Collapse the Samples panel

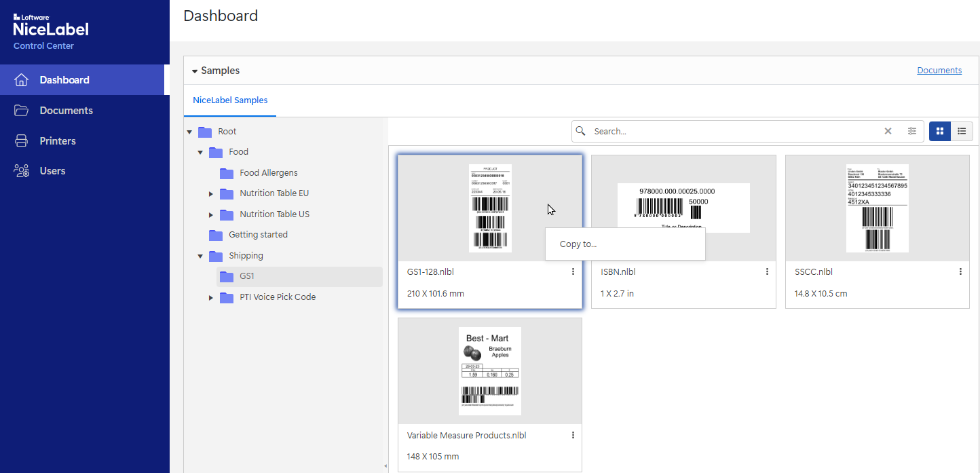(195, 71)
